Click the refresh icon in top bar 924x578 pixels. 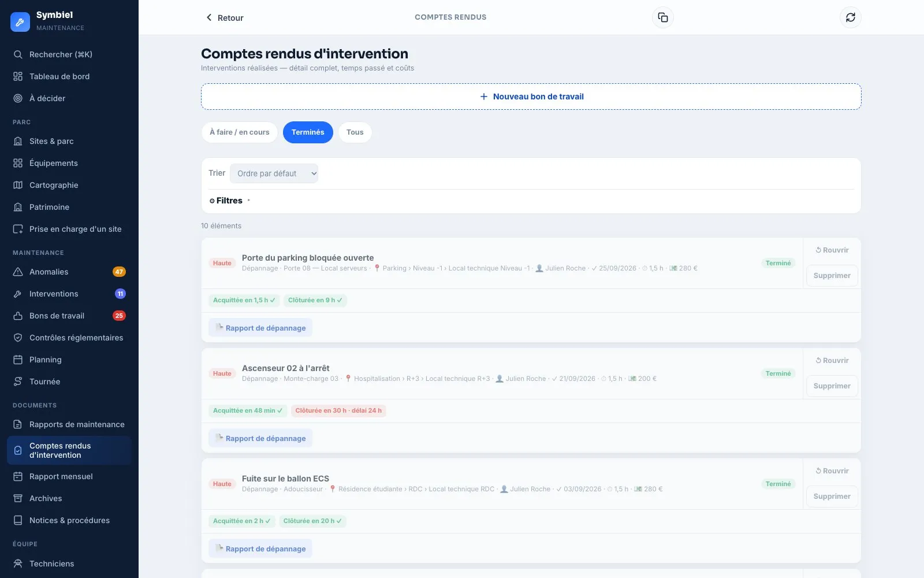[x=850, y=17]
